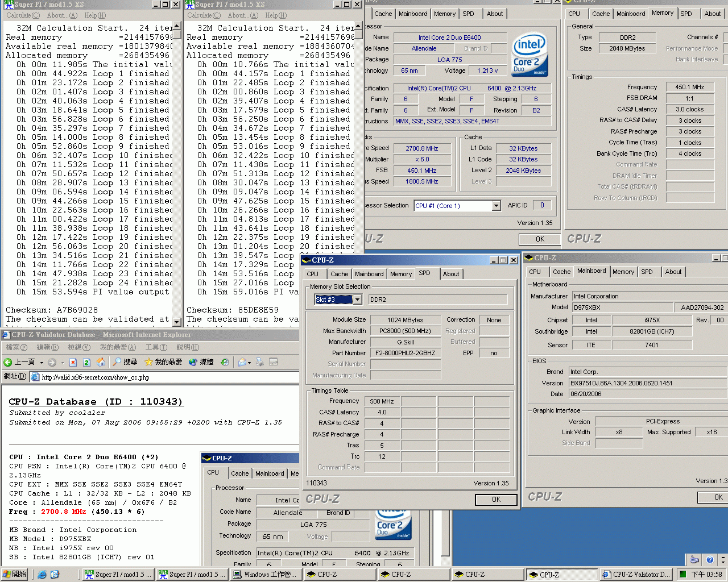
Task: Print the page with the printer icon
Action: pyautogui.click(x=260, y=362)
